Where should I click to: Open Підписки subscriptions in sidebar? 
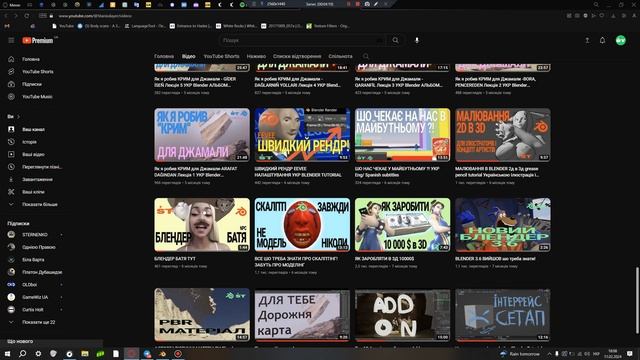click(x=32, y=84)
